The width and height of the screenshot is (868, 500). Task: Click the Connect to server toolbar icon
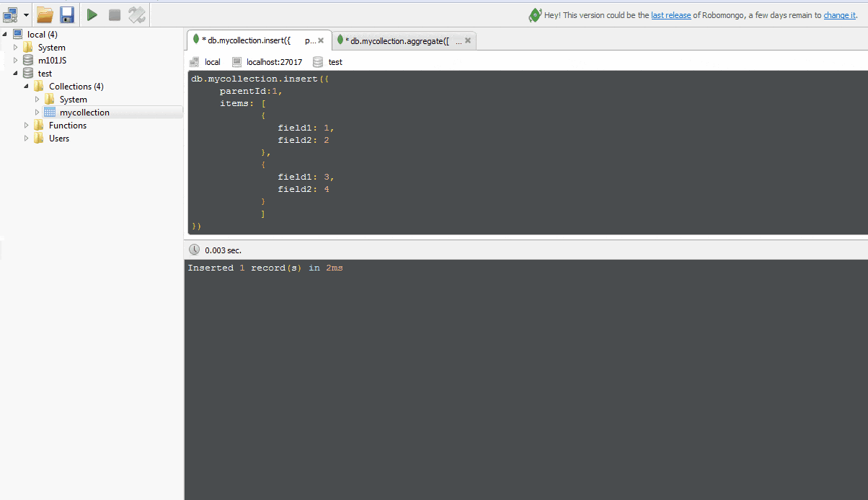point(10,14)
